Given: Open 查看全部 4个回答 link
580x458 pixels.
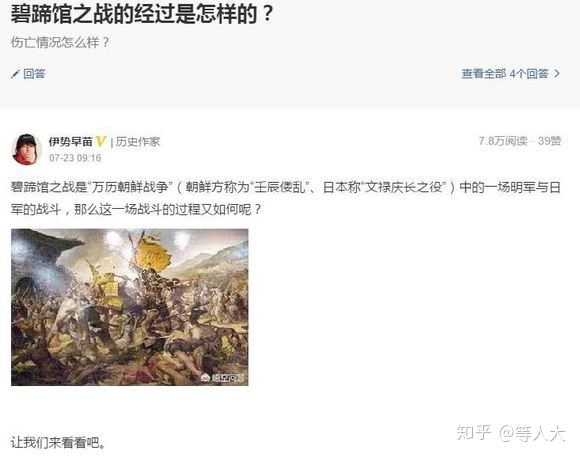Looking at the screenshot, I should [x=505, y=74].
